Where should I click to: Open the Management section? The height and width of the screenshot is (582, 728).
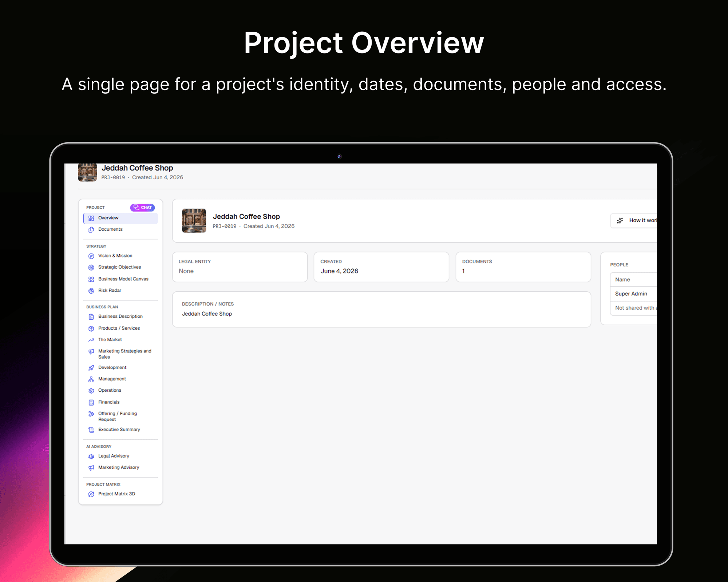[120, 379]
